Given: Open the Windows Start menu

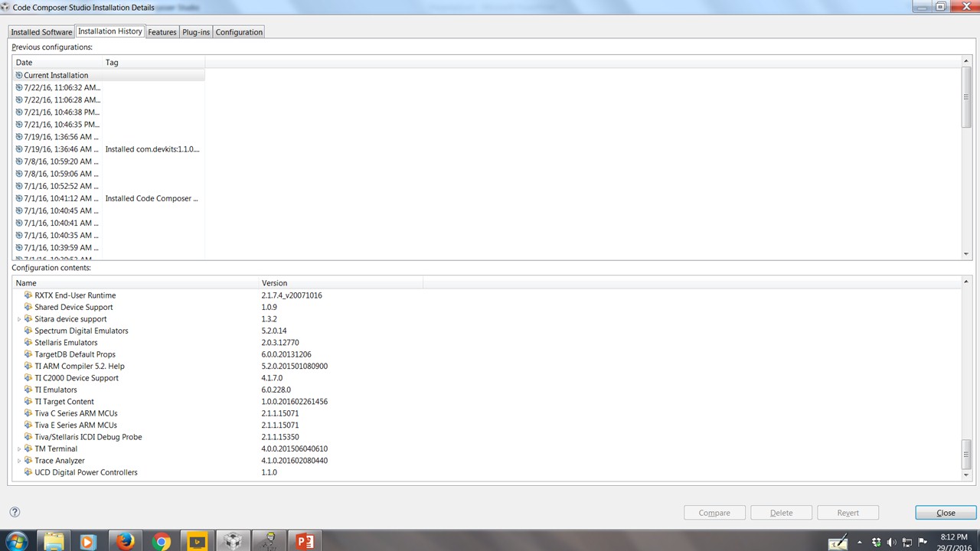Looking at the screenshot, I should coord(17,541).
